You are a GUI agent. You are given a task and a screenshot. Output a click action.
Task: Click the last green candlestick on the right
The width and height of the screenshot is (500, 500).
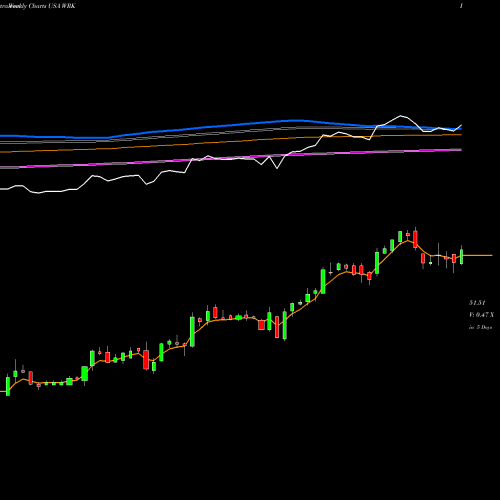[x=462, y=256]
